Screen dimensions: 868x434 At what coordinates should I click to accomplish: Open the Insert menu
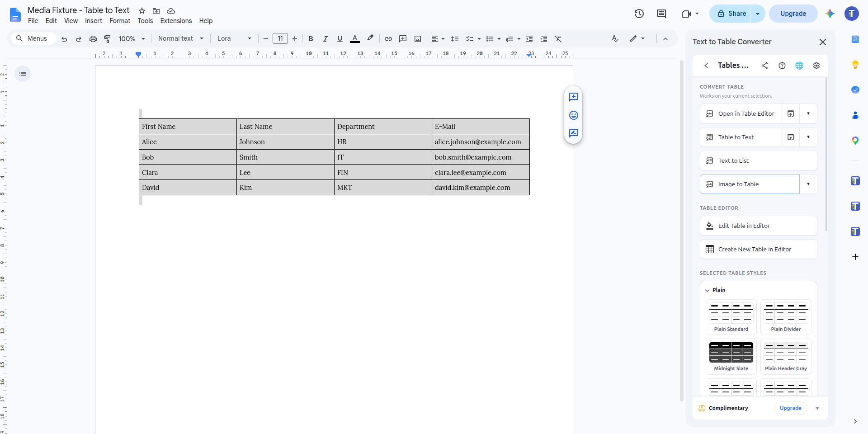94,21
